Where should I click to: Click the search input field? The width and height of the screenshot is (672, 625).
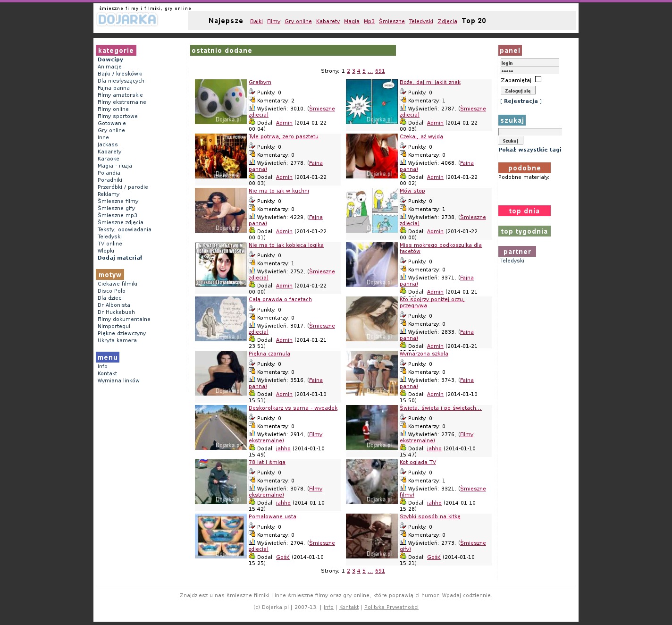click(x=530, y=132)
